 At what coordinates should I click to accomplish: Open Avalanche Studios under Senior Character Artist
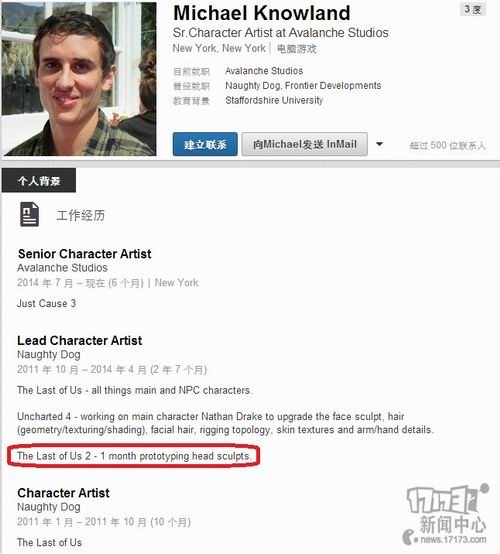pos(62,268)
